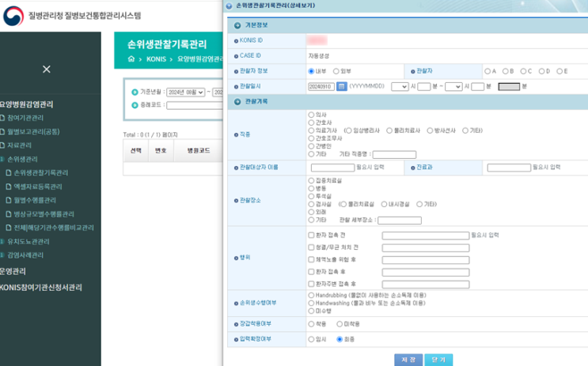588x366 pixels.
Task: Click the 관찰대상자 이름 input field
Action: pyautogui.click(x=332, y=168)
